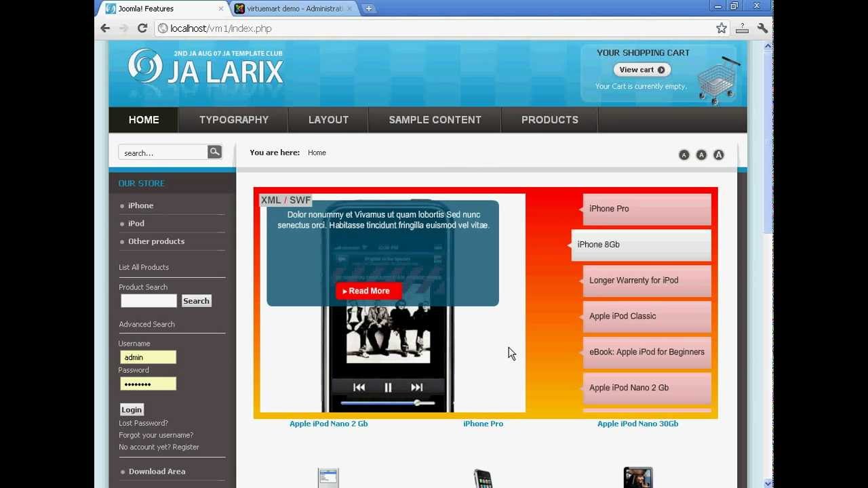
Task: Open the HOME menu item
Action: (144, 120)
